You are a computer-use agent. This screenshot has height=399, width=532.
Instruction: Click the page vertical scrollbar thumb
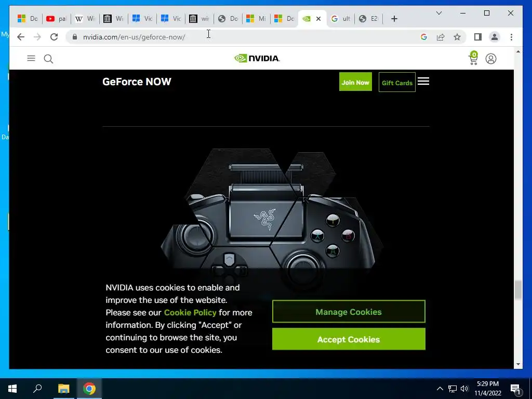click(518, 290)
